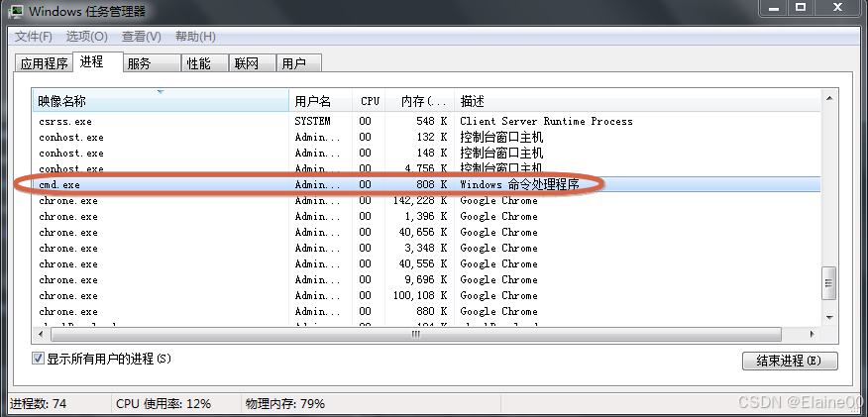Click the SYSTEM user name cell

(312, 121)
